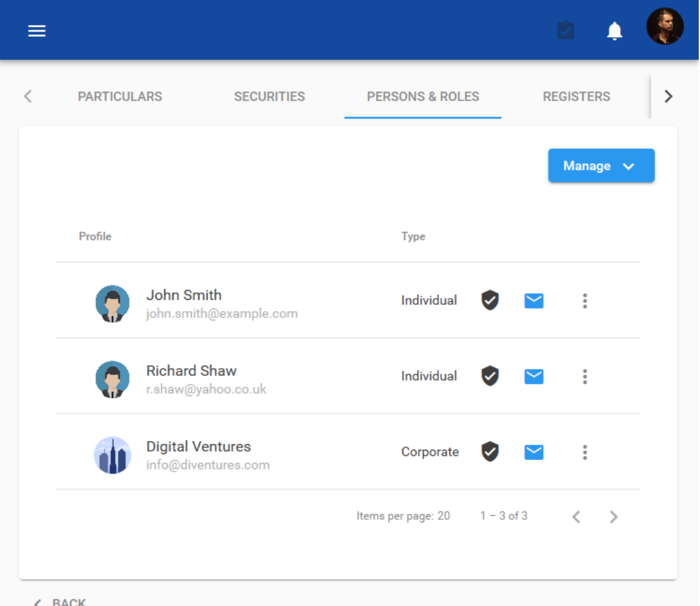Switch to the Particulars tab
700x606 pixels.
(x=119, y=96)
